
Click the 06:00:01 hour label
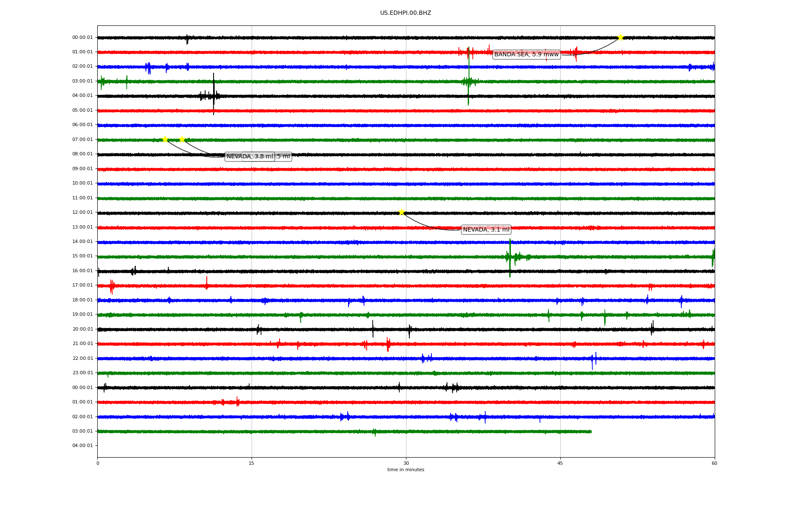tap(82, 125)
